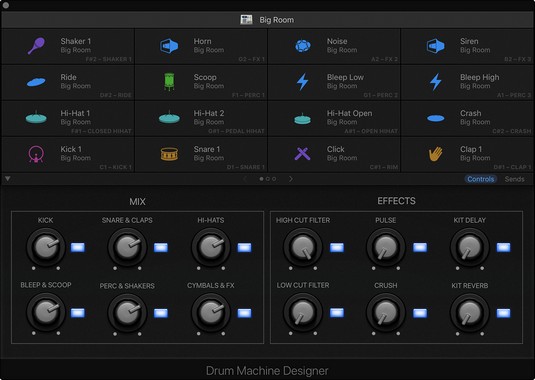Toggle the KIT DELAY button
Viewport: 535px width, 380px height.
(x=504, y=248)
